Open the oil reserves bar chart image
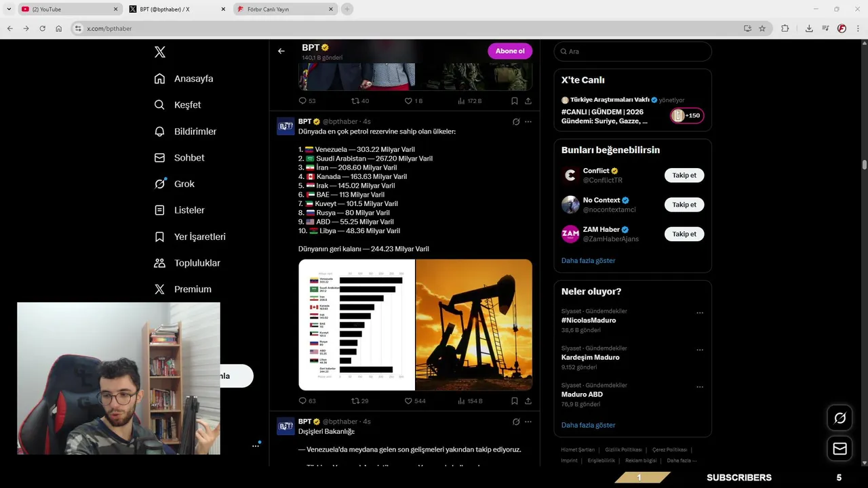 pyautogui.click(x=357, y=325)
